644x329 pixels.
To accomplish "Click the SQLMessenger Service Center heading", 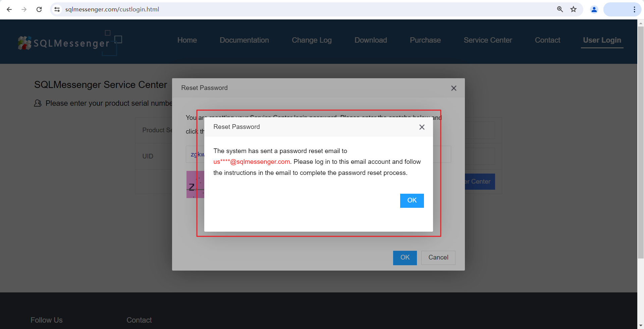I will click(101, 85).
